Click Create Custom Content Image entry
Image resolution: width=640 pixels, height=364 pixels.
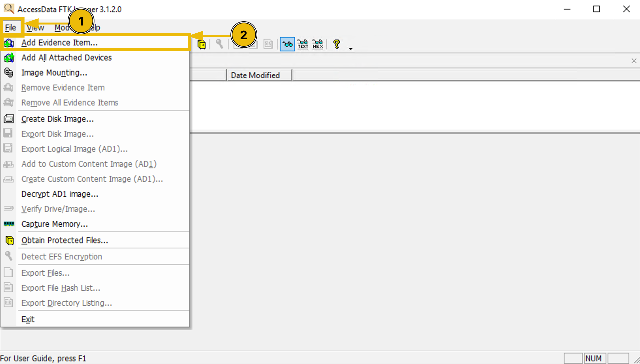(x=95, y=179)
